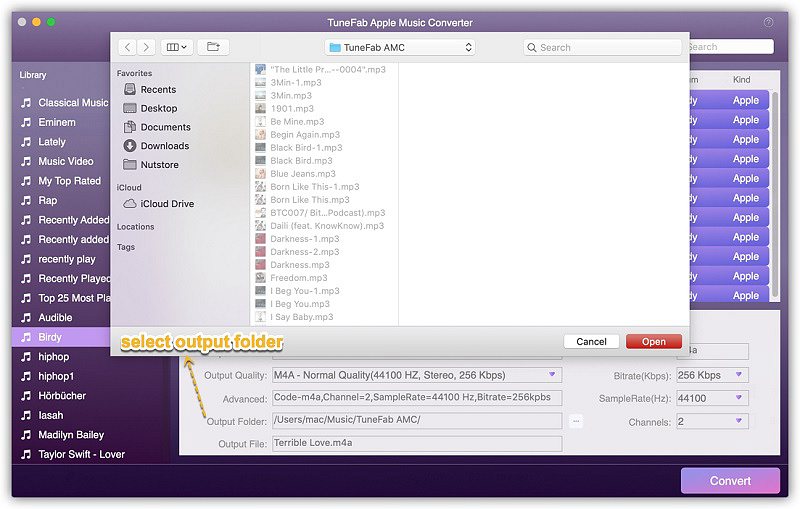Screen dimensions: 800x509
Task: Open iCloud Drive in sidebar
Action: 167,204
